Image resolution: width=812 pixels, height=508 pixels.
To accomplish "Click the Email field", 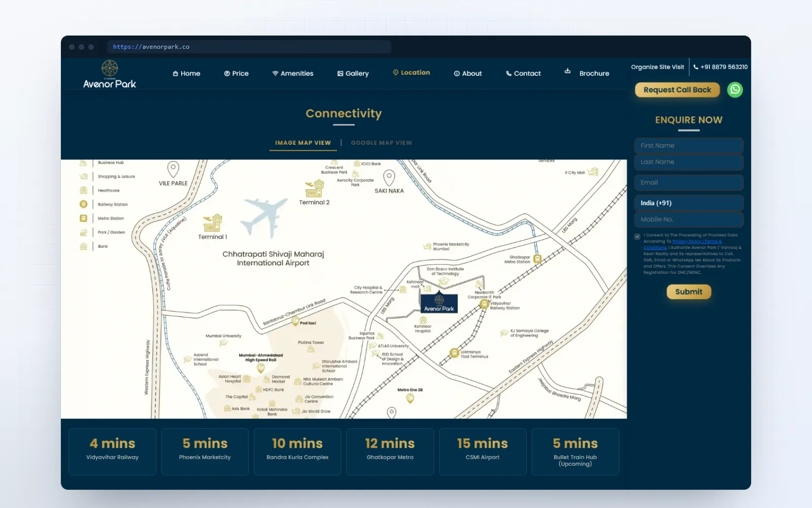I will click(689, 182).
